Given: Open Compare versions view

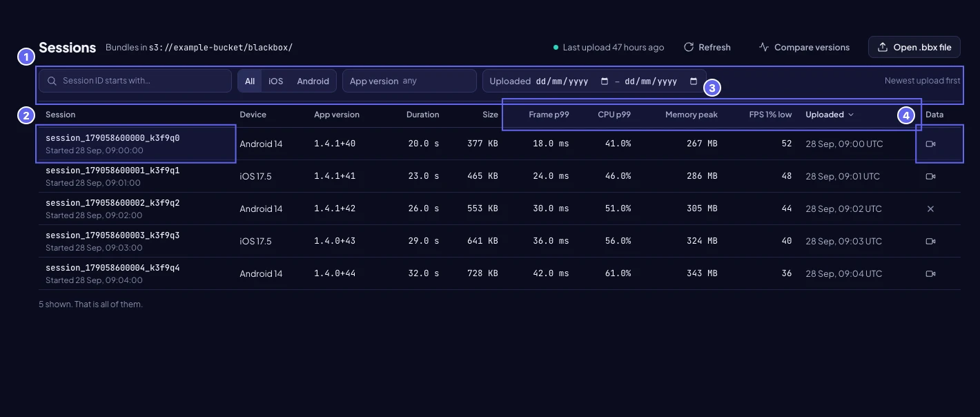Looking at the screenshot, I should click(x=804, y=48).
